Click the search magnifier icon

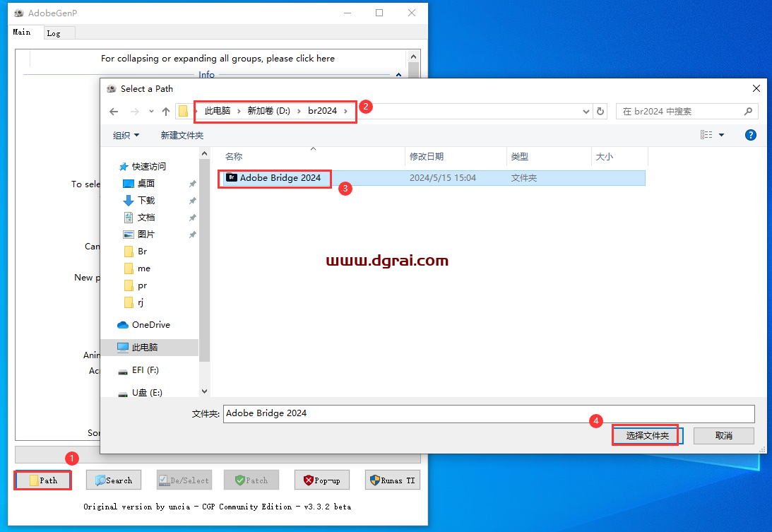[748, 112]
